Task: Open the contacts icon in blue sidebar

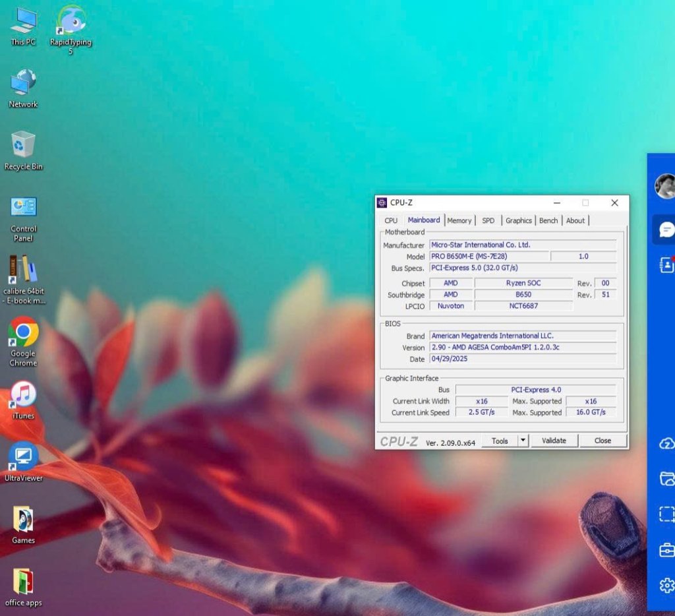Action: [666, 264]
